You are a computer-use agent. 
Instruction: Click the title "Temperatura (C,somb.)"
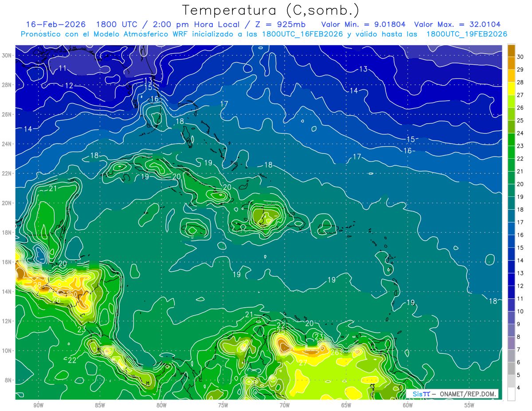point(271,10)
